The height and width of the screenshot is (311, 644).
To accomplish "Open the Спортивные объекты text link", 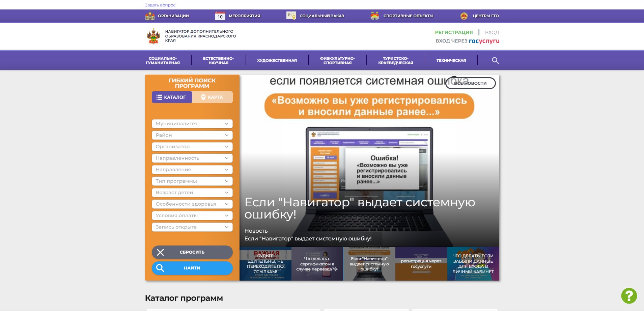I will 408,16.
